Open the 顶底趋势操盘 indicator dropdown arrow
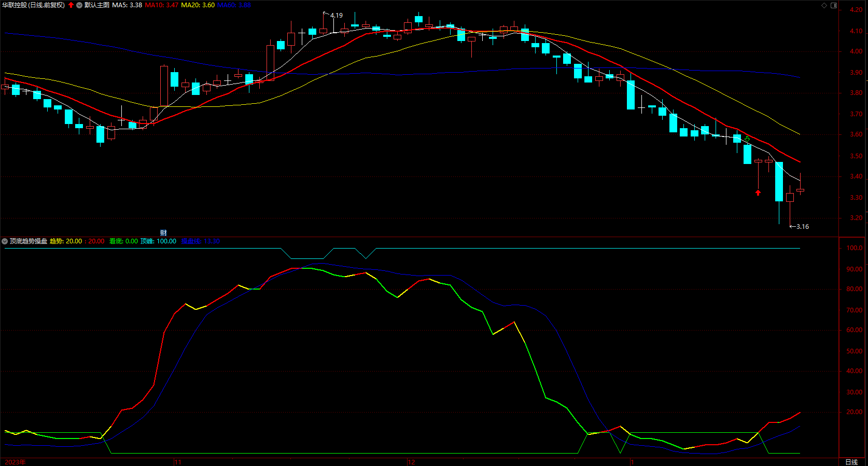 [5, 241]
